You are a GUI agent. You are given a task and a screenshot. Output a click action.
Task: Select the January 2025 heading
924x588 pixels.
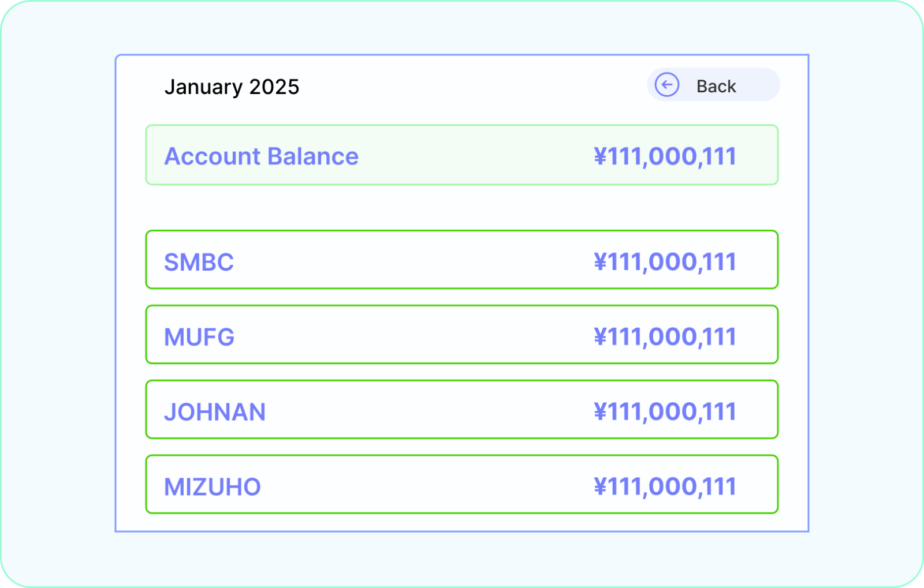(232, 87)
